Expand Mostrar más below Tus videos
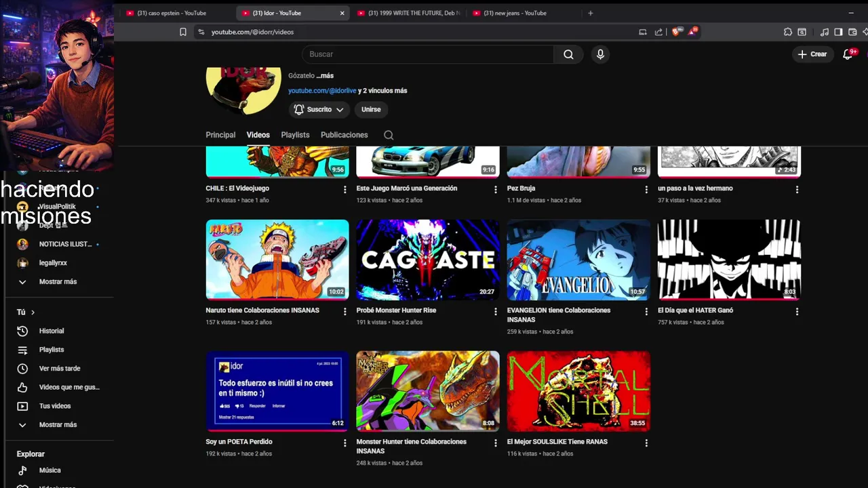The width and height of the screenshot is (868, 488). (x=58, y=425)
